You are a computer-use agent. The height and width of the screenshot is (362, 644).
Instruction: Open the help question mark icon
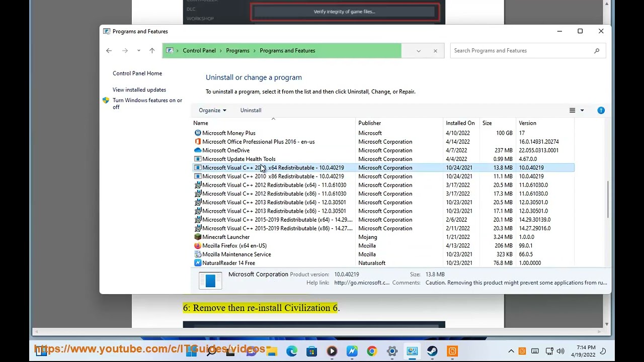point(601,110)
